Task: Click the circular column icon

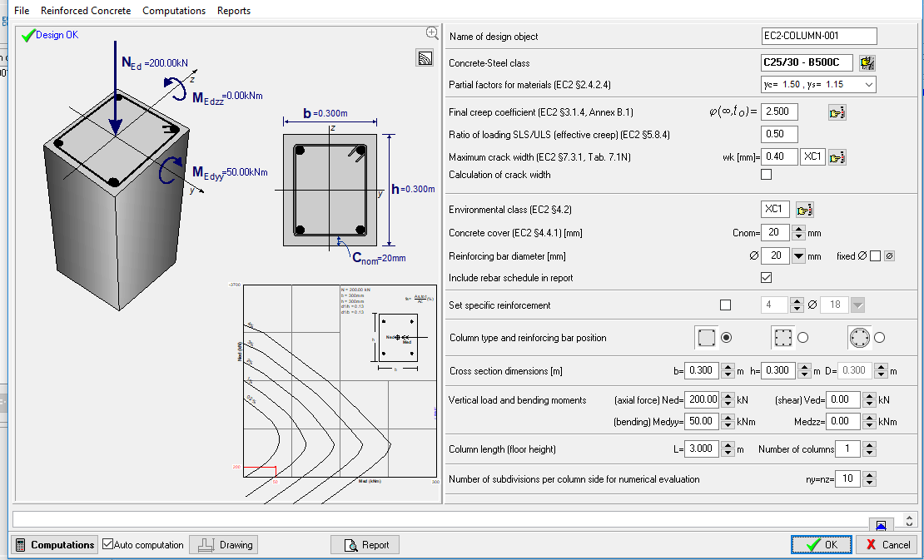Action: [860, 337]
